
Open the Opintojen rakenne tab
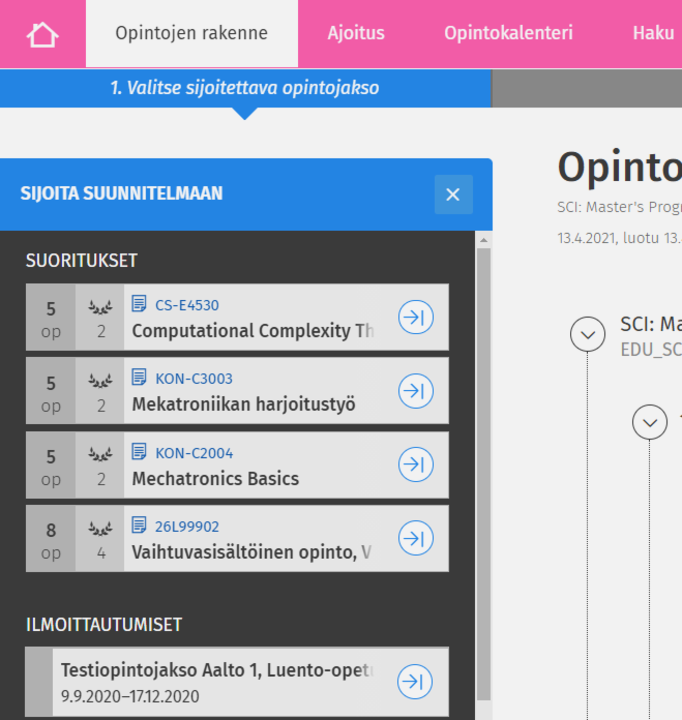pyautogui.click(x=191, y=34)
